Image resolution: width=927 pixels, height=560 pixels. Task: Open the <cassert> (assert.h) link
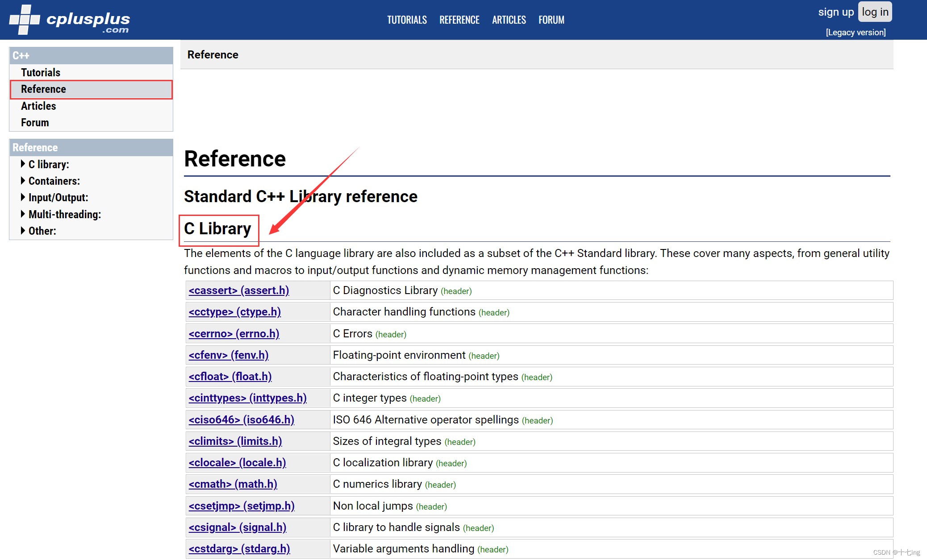pos(238,290)
